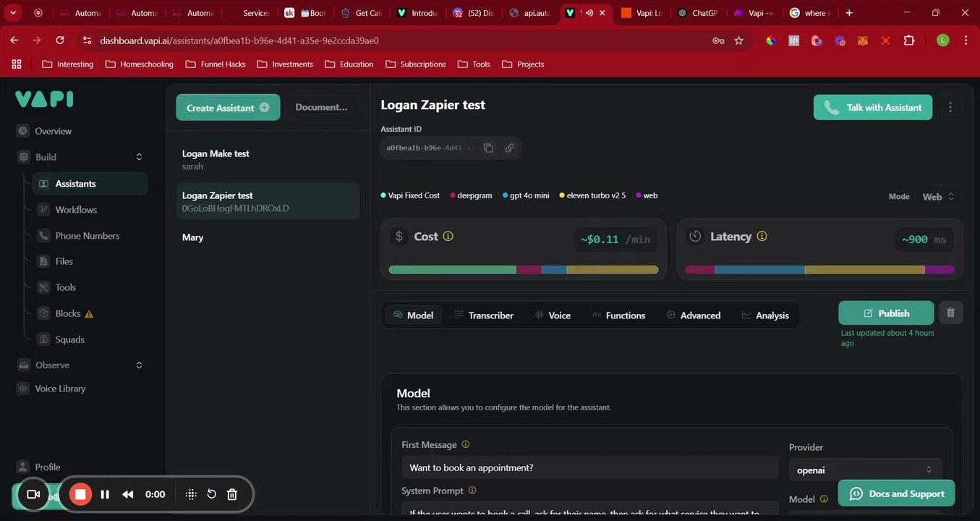
Task: Open the Chrome three-dot menu
Action: 966,41
